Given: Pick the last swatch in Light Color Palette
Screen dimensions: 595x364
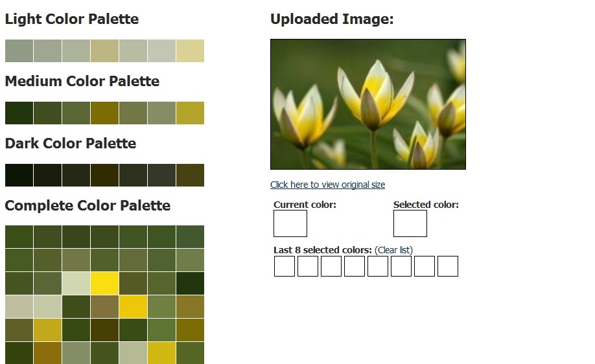Looking at the screenshot, I should [190, 51].
